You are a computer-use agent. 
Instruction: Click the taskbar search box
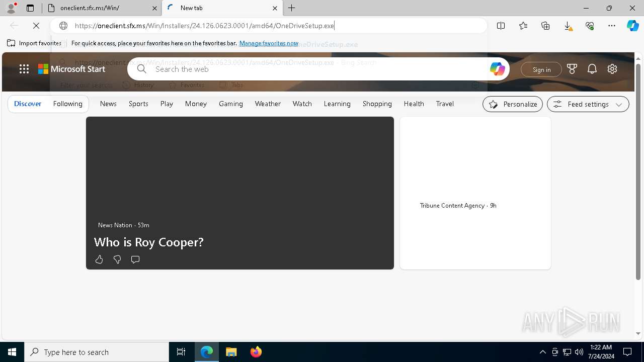pyautogui.click(x=97, y=352)
